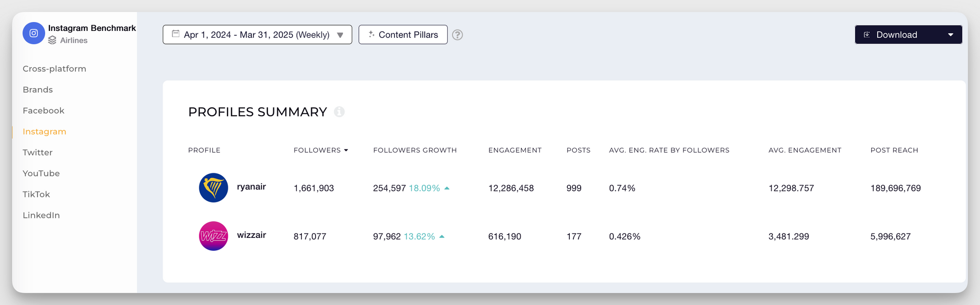This screenshot has width=980, height=305.
Task: Click ryanair engagement value 12,286,458
Action: [511, 188]
